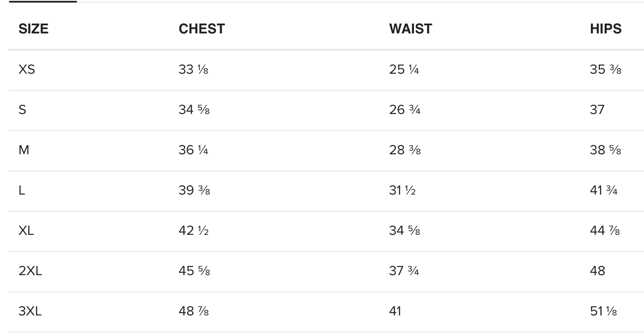Select the M size row label

[24, 150]
